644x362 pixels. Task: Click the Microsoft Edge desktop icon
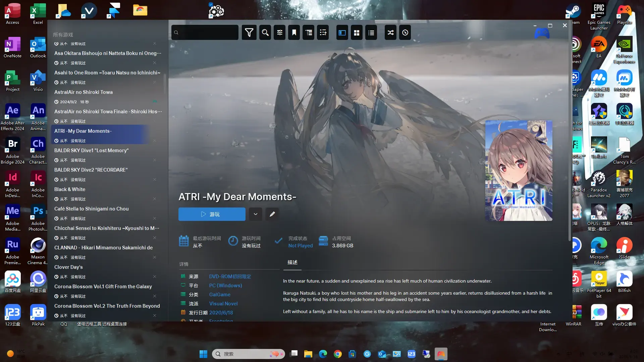599,251
